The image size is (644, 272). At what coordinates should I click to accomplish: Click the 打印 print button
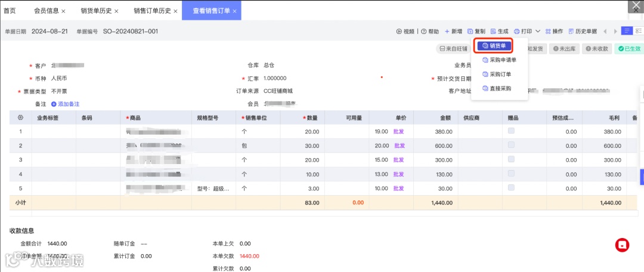tap(523, 31)
